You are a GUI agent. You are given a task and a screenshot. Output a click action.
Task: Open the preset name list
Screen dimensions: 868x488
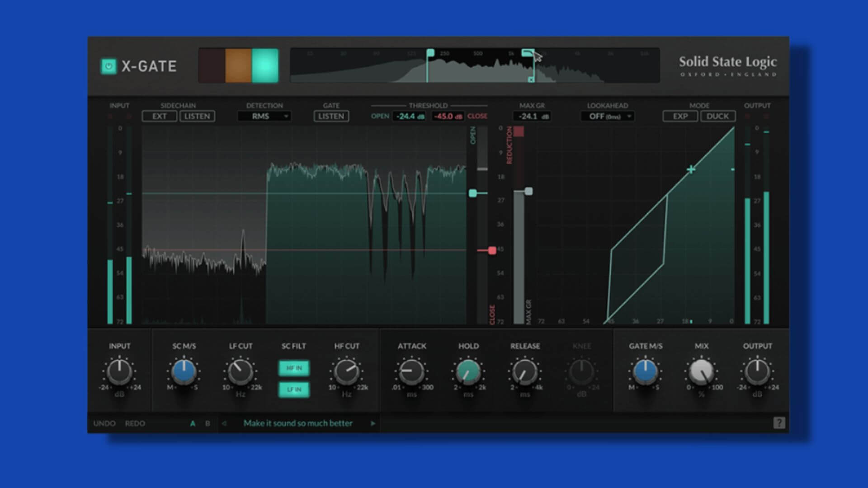coord(297,423)
